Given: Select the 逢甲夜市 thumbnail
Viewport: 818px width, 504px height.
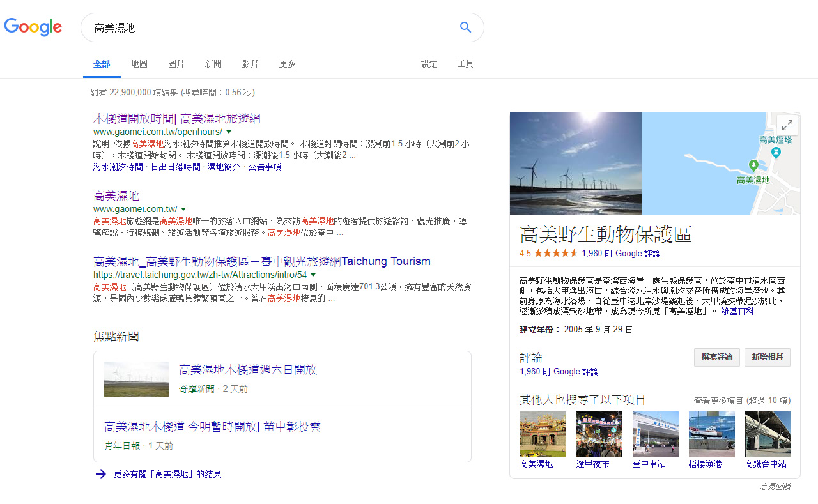Looking at the screenshot, I should tap(599, 434).
